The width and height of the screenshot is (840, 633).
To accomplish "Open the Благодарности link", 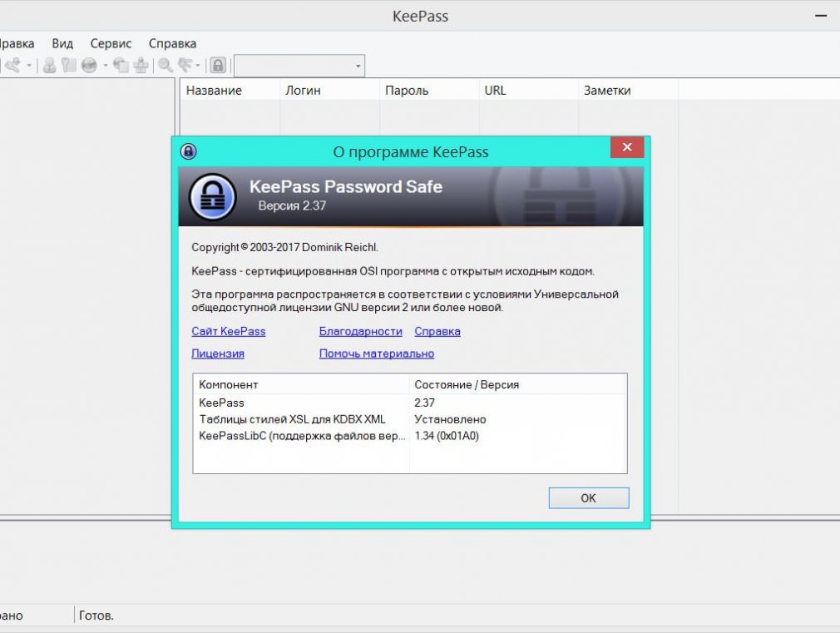I will (361, 331).
